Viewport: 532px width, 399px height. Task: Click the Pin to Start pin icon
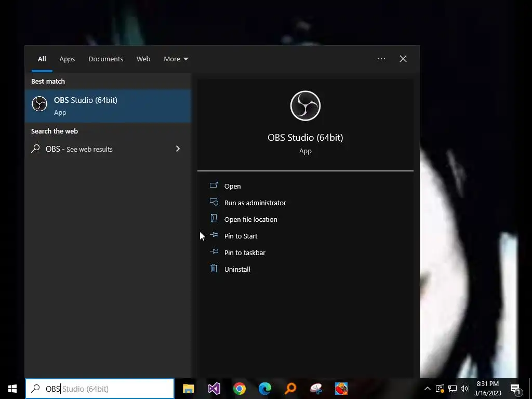[214, 235]
